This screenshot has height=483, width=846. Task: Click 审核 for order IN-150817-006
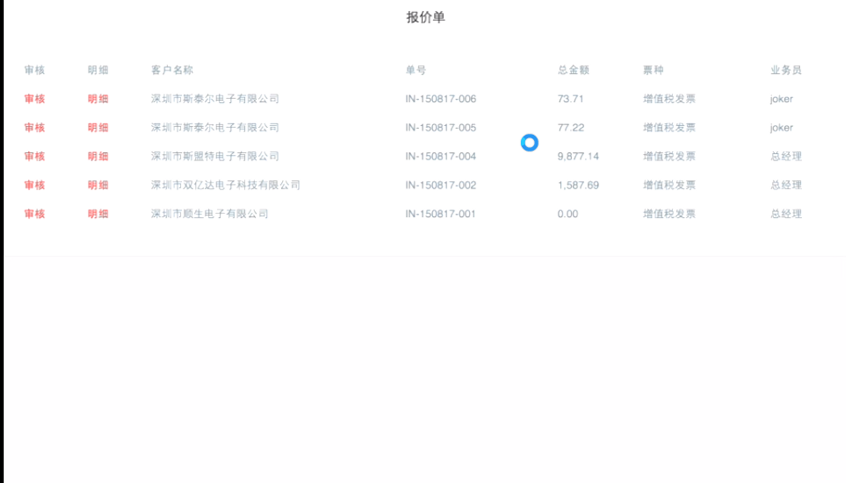click(x=35, y=99)
